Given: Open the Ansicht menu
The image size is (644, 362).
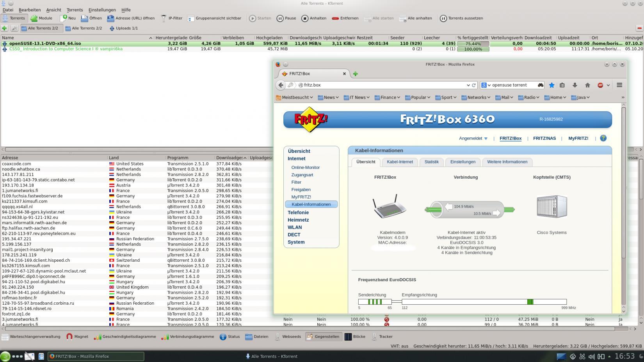Looking at the screenshot, I should pyautogui.click(x=53, y=10).
